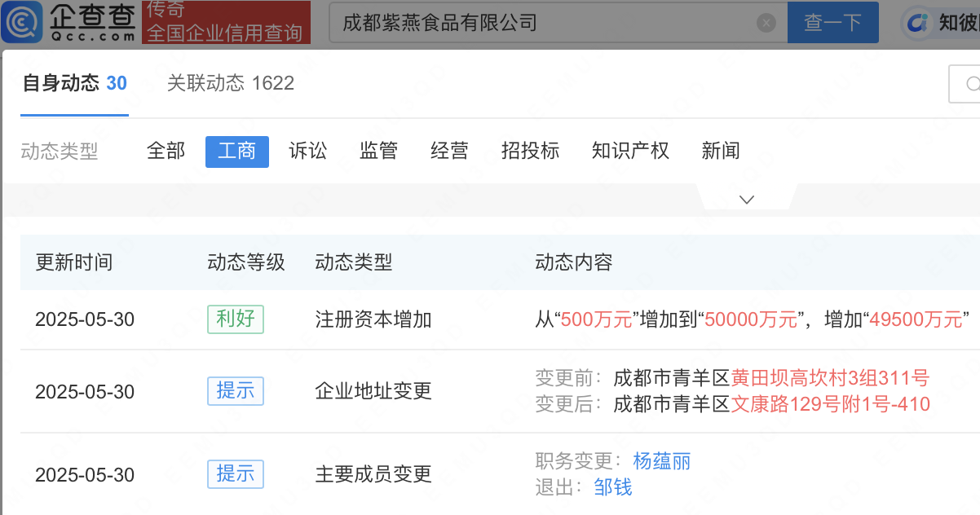Open the 杨蕴丽 person link
980x515 pixels.
click(x=662, y=461)
